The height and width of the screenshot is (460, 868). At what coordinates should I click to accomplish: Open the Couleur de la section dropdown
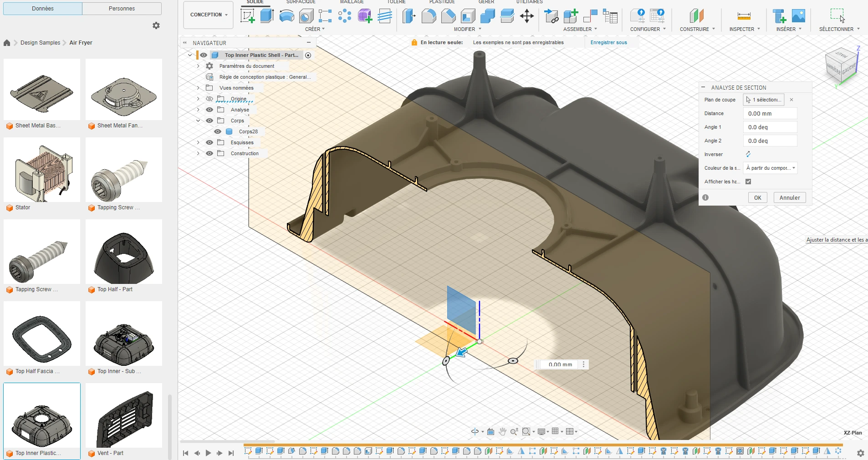coord(770,168)
